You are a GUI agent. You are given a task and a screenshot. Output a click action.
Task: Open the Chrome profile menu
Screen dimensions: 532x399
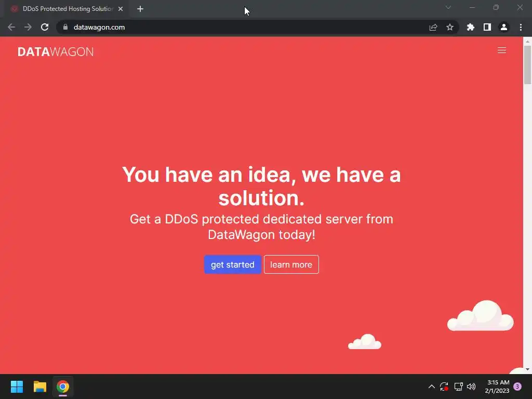504,27
